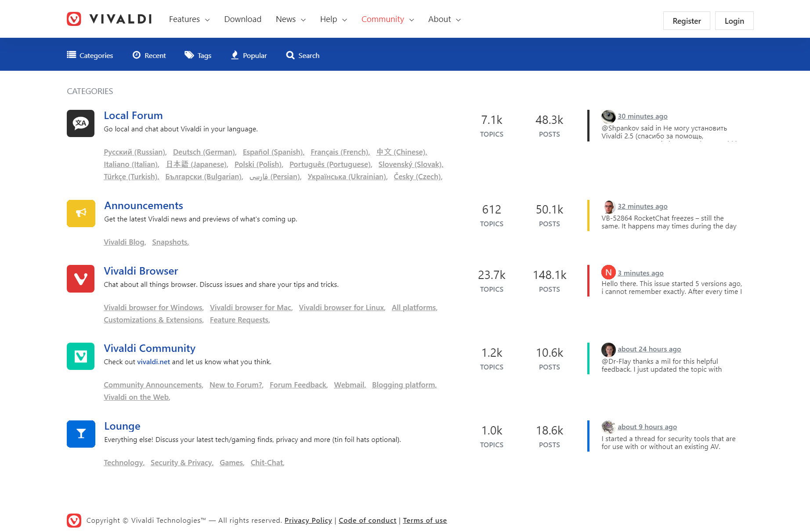Image resolution: width=810 pixels, height=532 pixels.
Task: Click the Tags icon in blue bar
Action: pyautogui.click(x=189, y=55)
